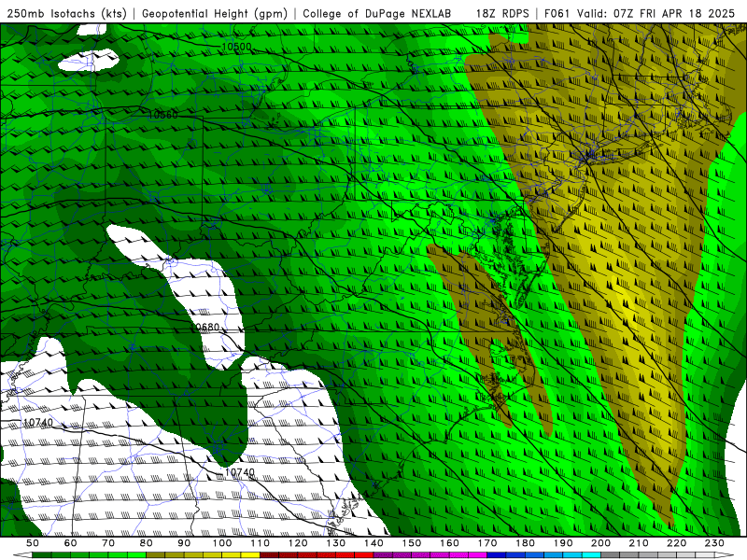Click the 110 value on the color scale
This screenshot has width=747, height=560.
pos(261,543)
